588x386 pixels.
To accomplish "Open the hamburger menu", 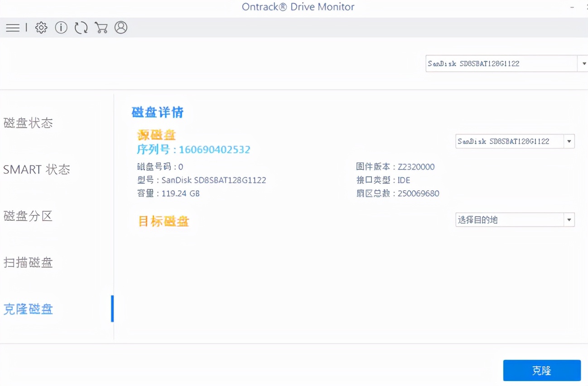I will (x=13, y=28).
